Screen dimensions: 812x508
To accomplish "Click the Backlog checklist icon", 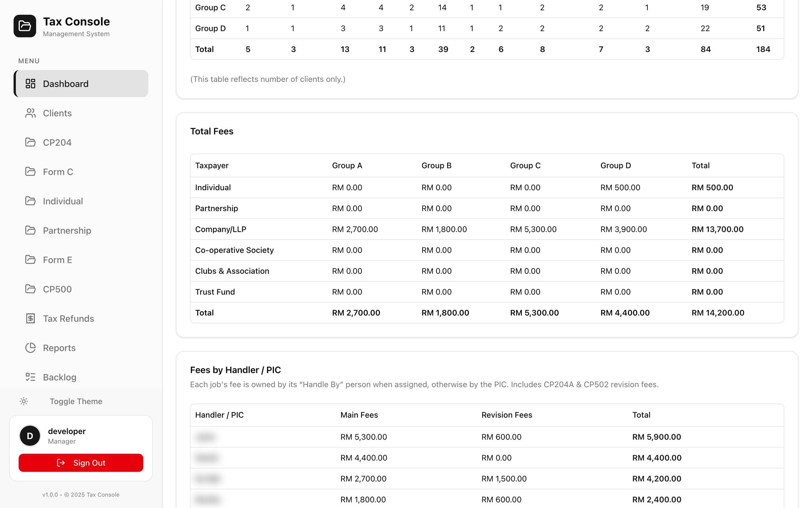I will tap(31, 377).
